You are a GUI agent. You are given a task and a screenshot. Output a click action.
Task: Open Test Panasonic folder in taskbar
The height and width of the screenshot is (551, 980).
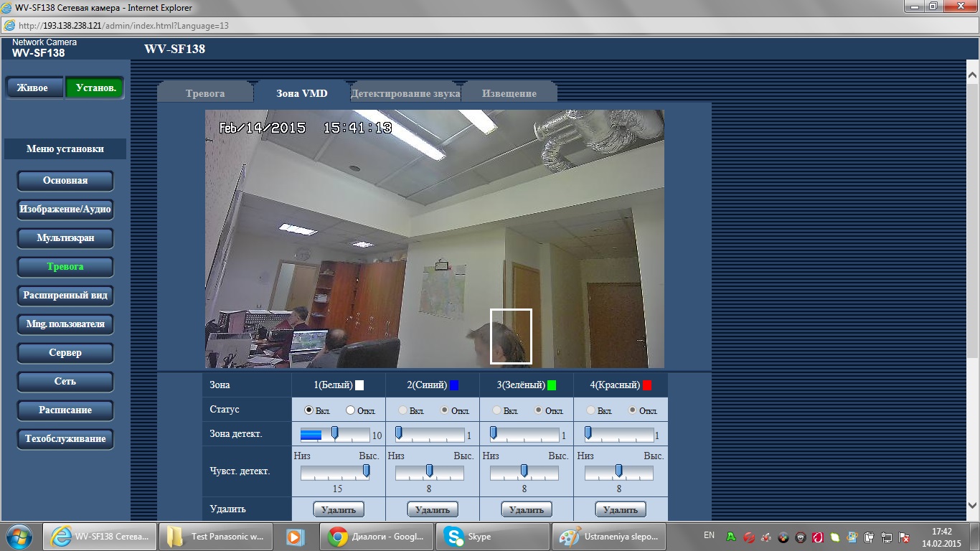click(x=215, y=536)
